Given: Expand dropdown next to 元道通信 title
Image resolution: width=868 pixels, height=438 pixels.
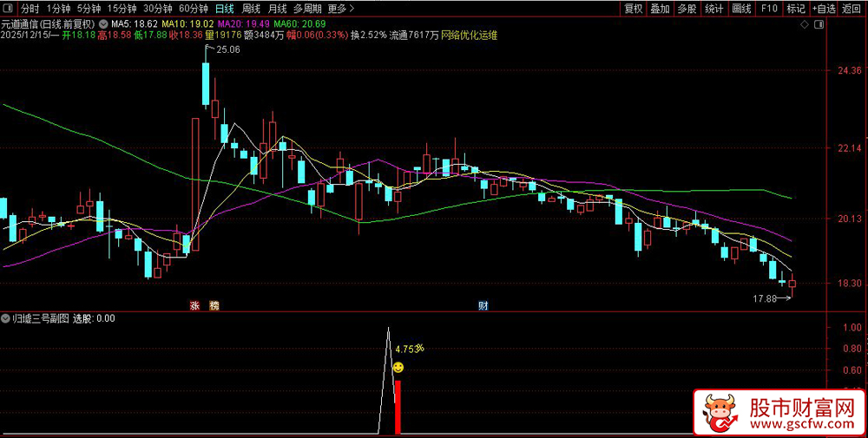Looking at the screenshot, I should (103, 24).
